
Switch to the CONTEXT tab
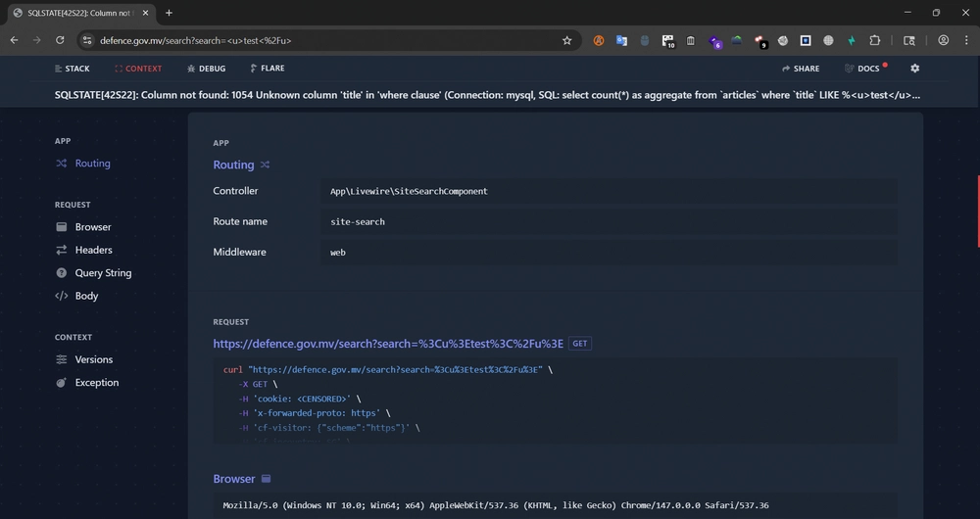coord(138,69)
